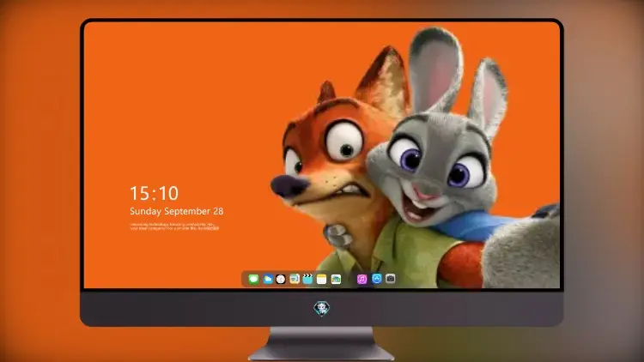Screen dimensions: 644x362
Task: Open the yellow Notes app in dock
Action: [x=322, y=279]
